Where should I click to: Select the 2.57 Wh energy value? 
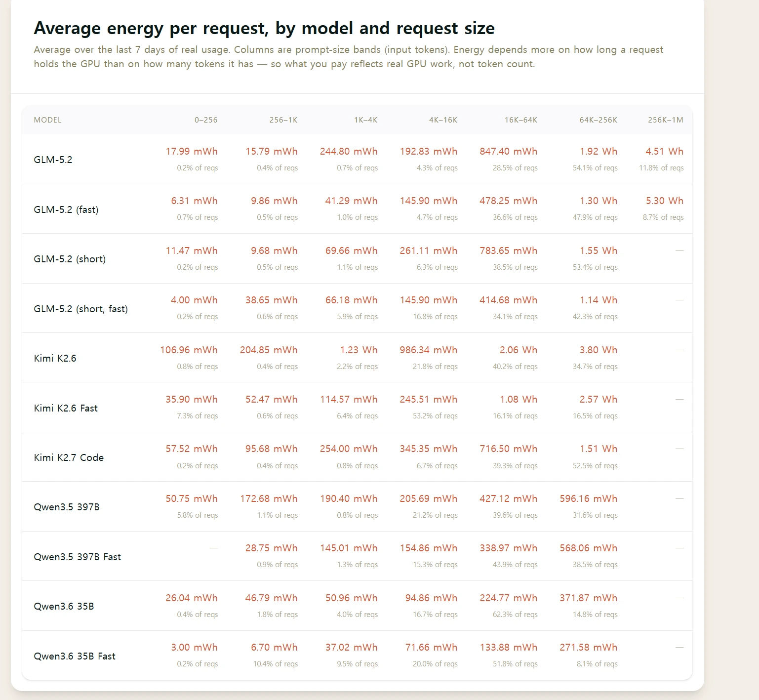[599, 399]
